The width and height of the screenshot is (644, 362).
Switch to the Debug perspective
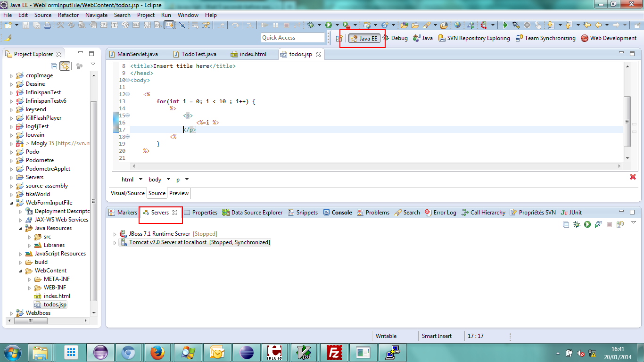395,38
